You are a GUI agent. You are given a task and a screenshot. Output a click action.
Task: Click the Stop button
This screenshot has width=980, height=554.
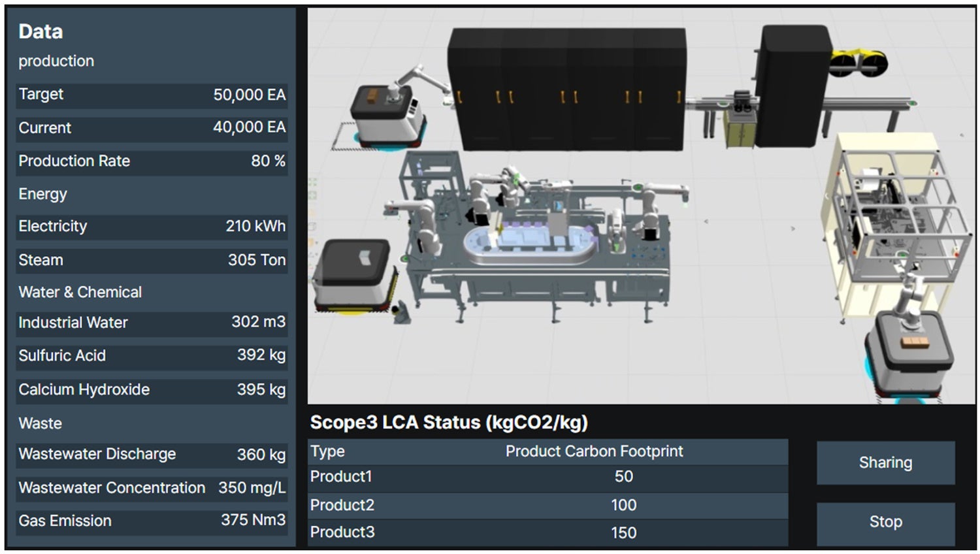click(x=885, y=522)
